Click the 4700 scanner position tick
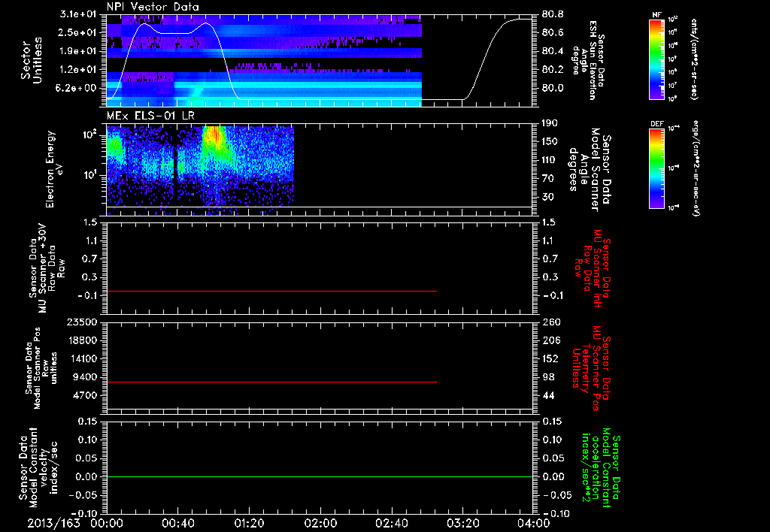The image size is (770, 532). coord(84,395)
